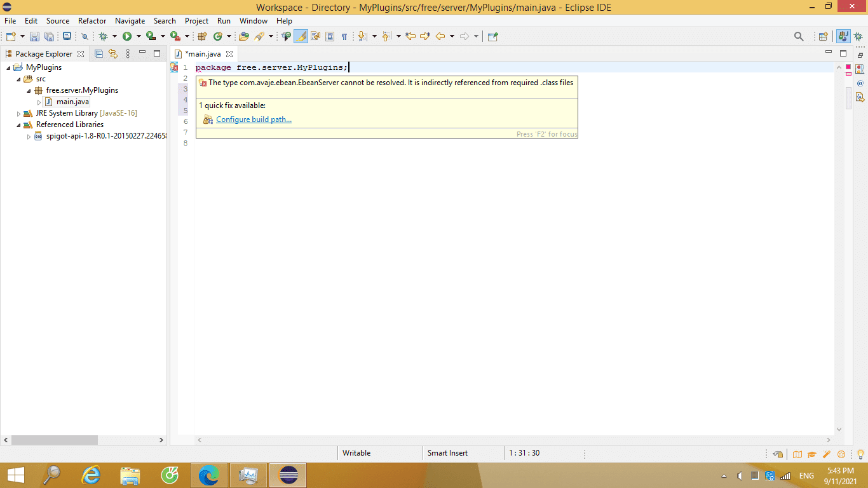The width and height of the screenshot is (868, 488).
Task: Click the Next Annotation arrow icon
Action: (362, 37)
